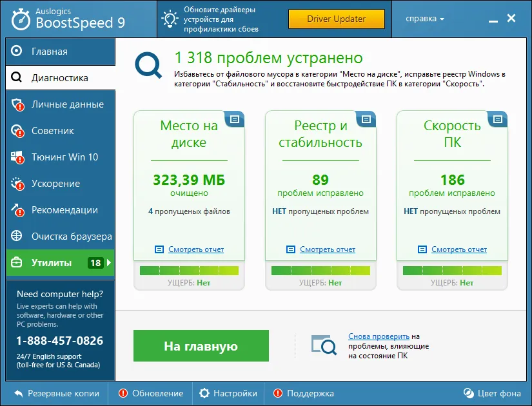Click the Тюнинг Win 10 Windows icon
532x406 pixels.
pos(17,157)
